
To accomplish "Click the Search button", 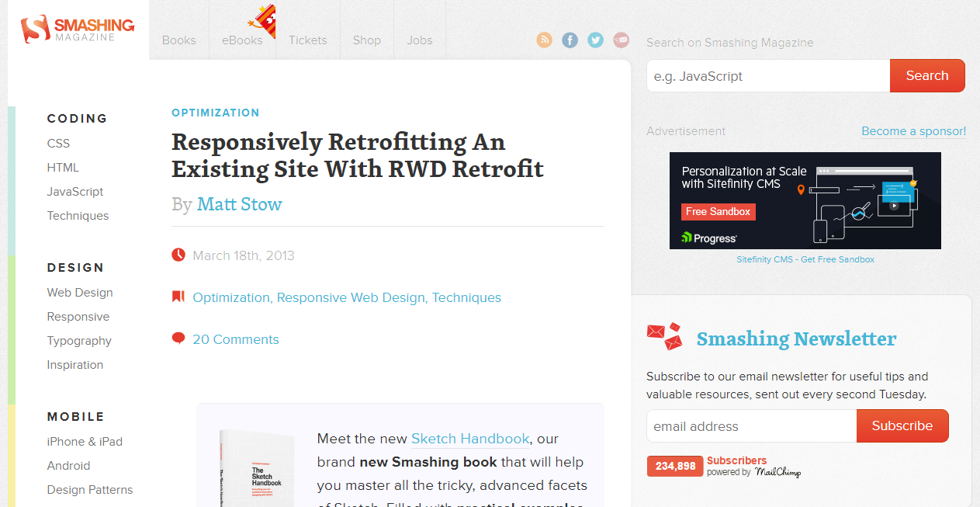I will pyautogui.click(x=927, y=75).
